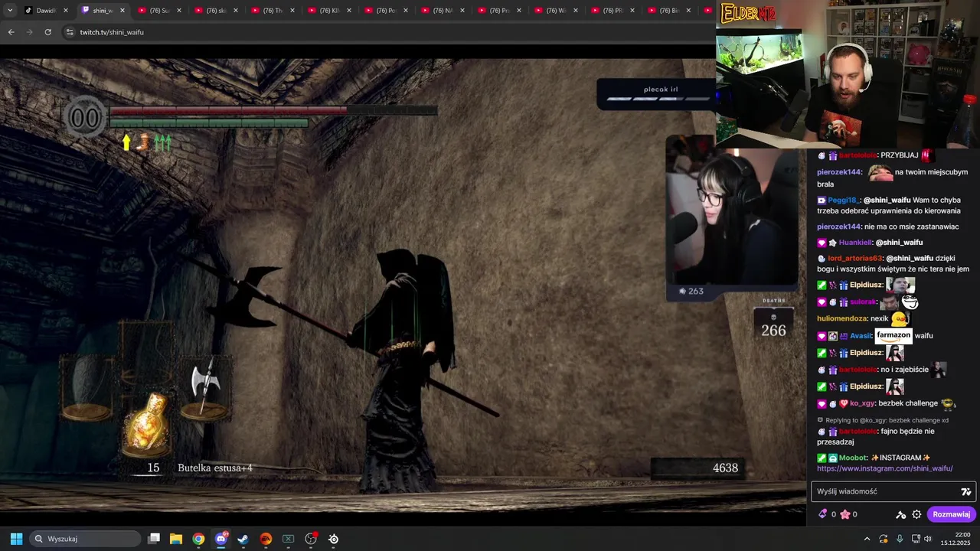Image resolution: width=980 pixels, height=551 pixels.
Task: Click Moobot username in chat
Action: tap(853, 458)
